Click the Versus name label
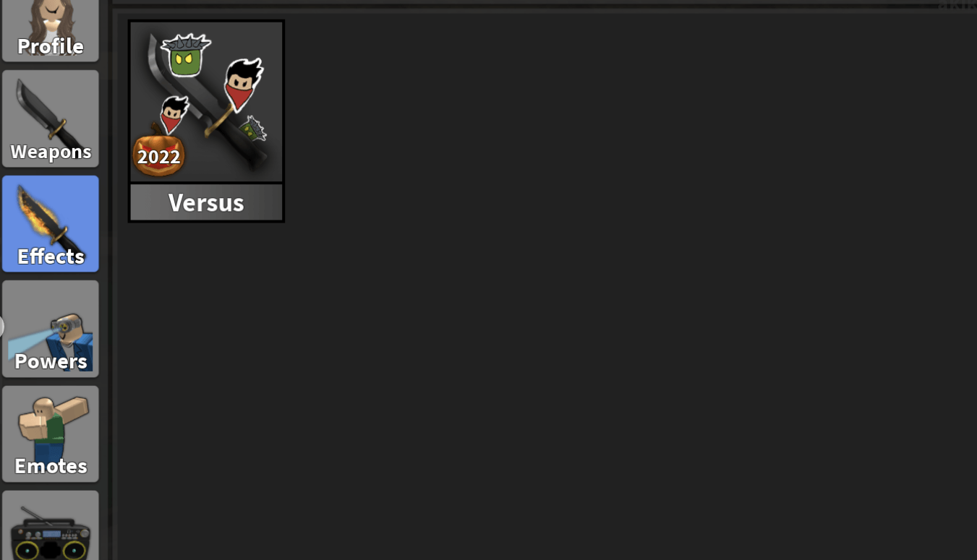 click(x=206, y=202)
